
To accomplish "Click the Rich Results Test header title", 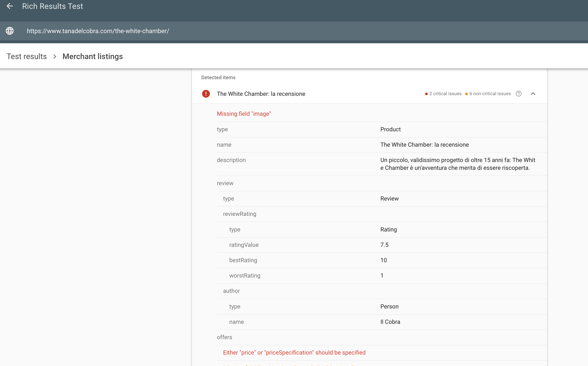I will pos(53,6).
